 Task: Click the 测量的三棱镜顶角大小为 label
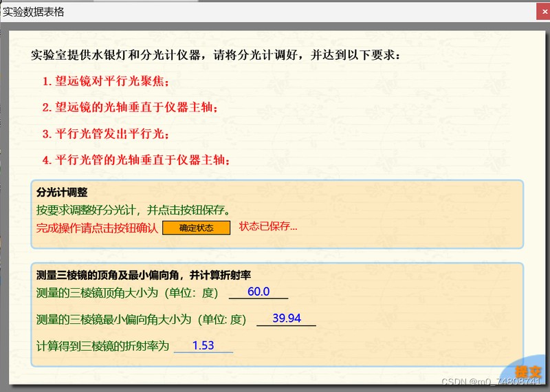(x=127, y=293)
